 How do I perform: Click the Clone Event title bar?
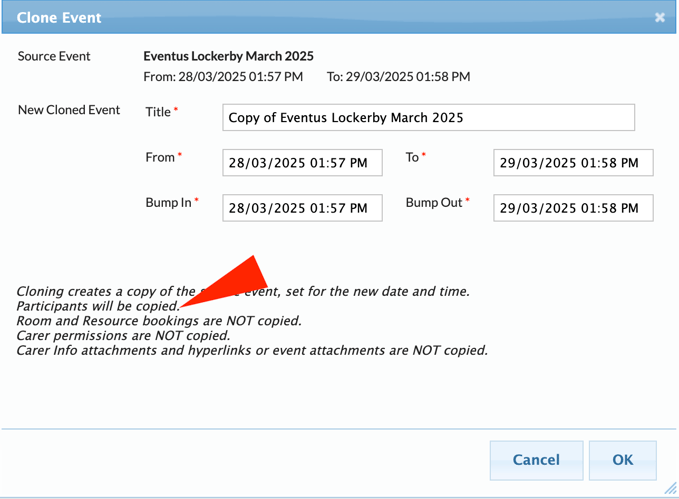coord(300,17)
